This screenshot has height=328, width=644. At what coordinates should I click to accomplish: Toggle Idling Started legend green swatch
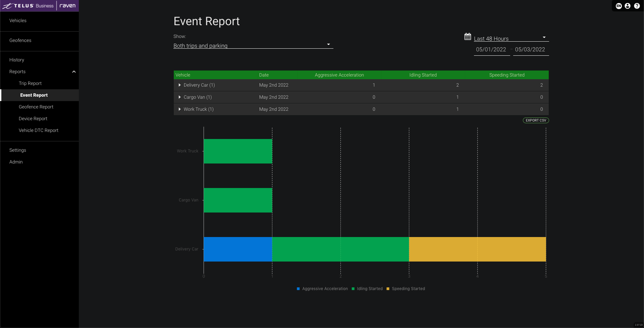pos(353,289)
